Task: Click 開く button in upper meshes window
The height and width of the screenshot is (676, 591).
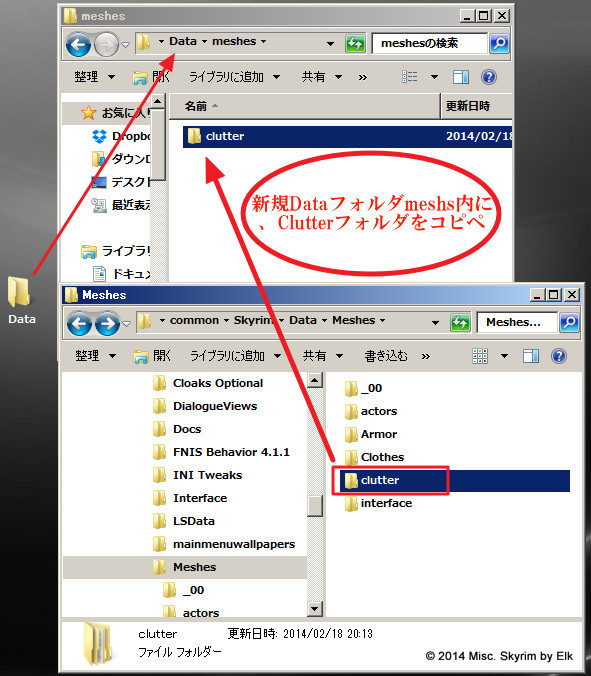Action: [x=151, y=77]
